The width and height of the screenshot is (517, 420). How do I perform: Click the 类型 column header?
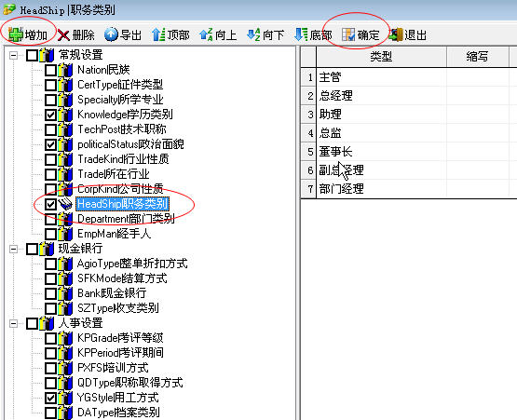381,57
